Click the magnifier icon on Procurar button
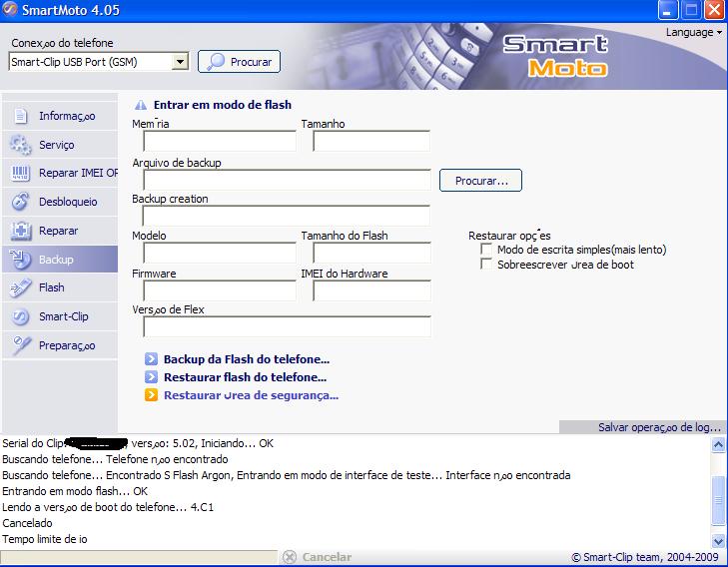This screenshot has height=567, width=728. [216, 62]
